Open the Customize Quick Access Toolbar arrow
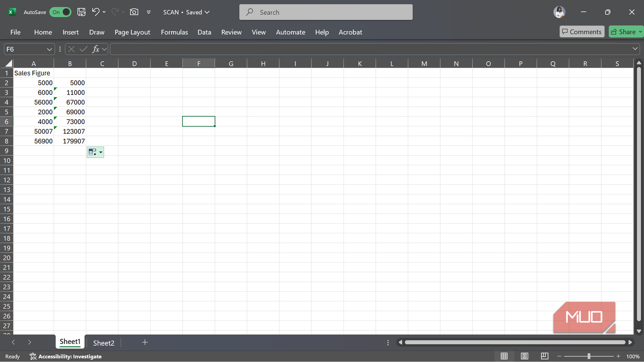Screen dimensions: 644x362 click(x=148, y=12)
